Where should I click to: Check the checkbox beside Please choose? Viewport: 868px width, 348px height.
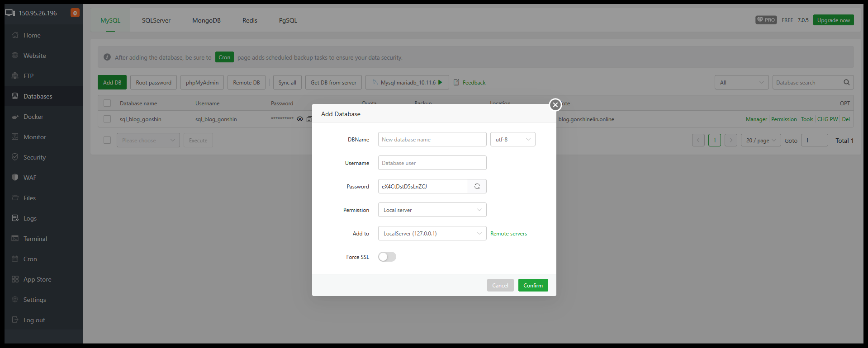tap(107, 140)
